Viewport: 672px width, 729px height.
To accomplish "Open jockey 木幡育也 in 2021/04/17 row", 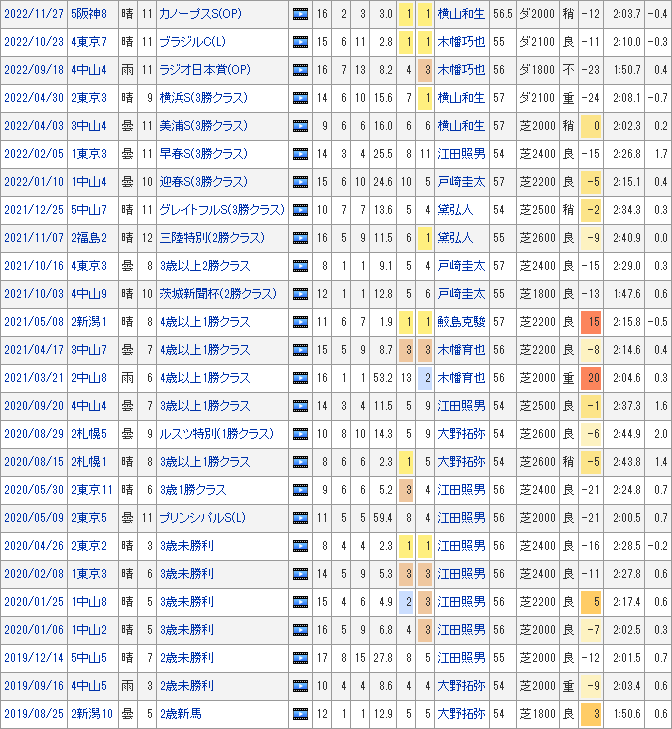I will click(x=461, y=350).
